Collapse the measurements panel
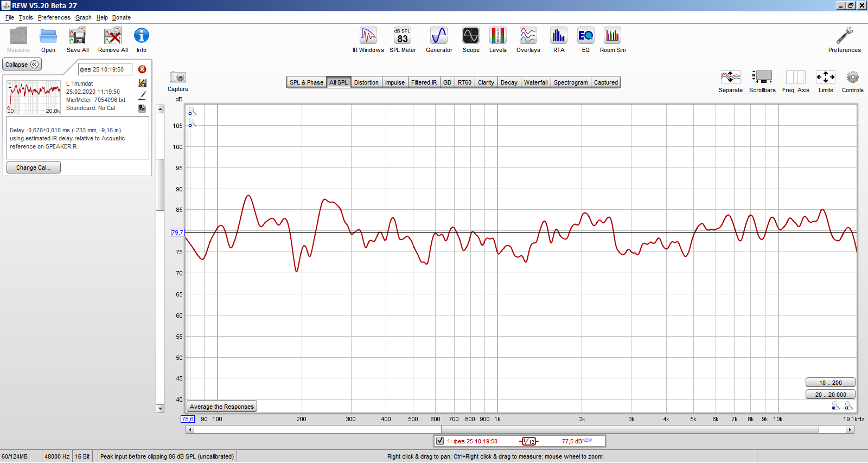Viewport: 868px width, 464px height. click(22, 65)
